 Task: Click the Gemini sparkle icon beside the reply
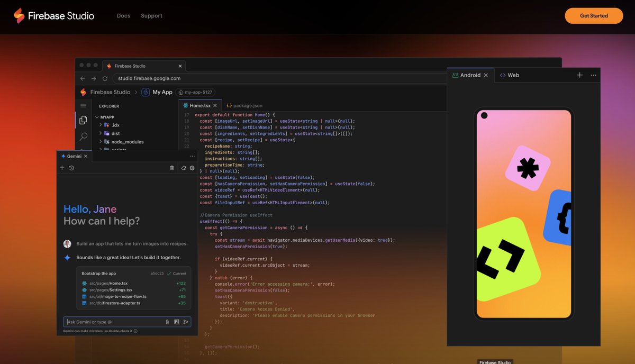tap(67, 258)
